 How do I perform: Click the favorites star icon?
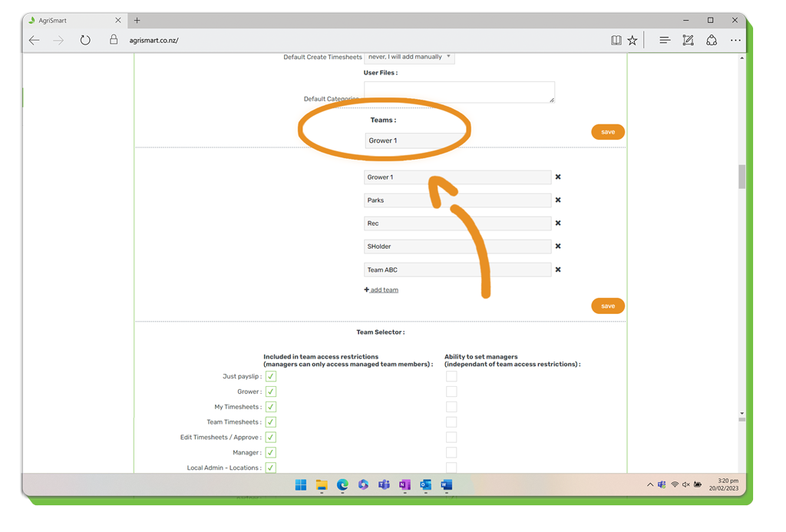(632, 41)
